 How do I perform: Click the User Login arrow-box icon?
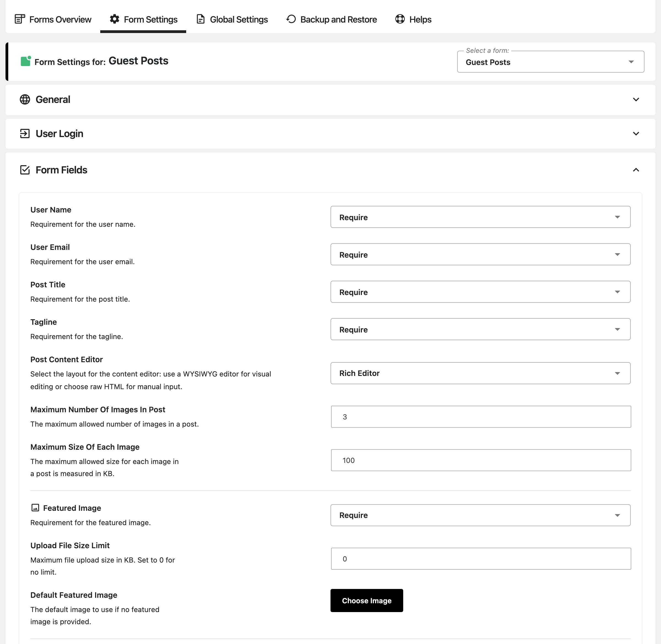click(x=25, y=133)
